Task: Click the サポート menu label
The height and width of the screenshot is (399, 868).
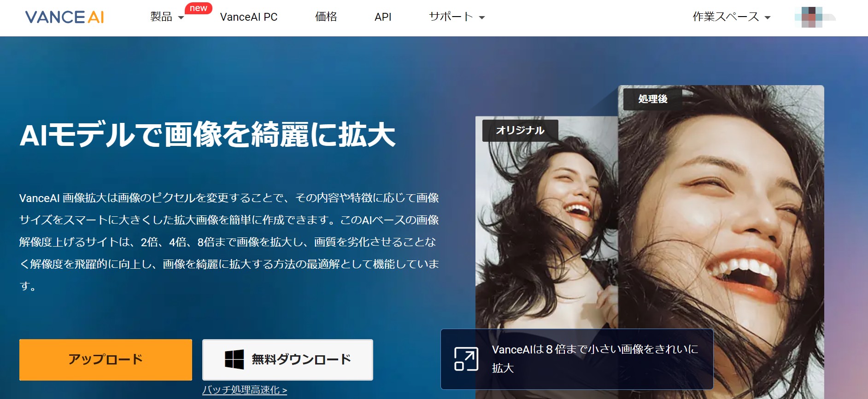Action: [x=451, y=17]
